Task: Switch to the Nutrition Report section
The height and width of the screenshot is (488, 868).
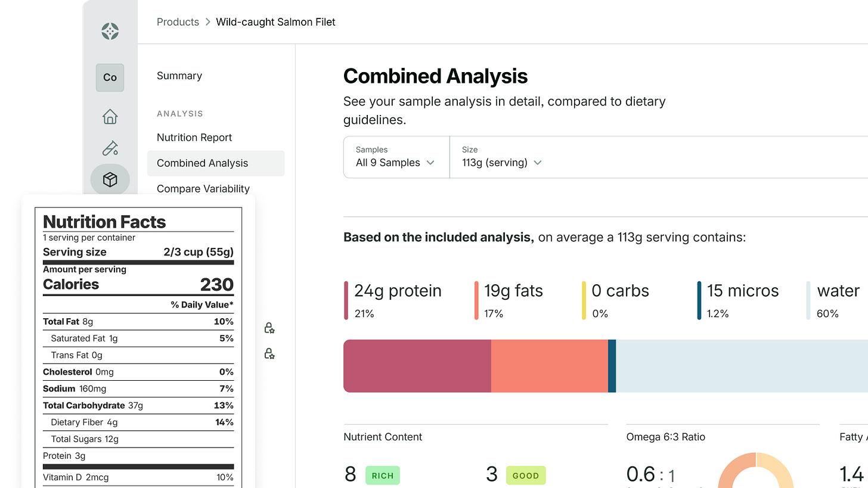Action: [x=194, y=137]
